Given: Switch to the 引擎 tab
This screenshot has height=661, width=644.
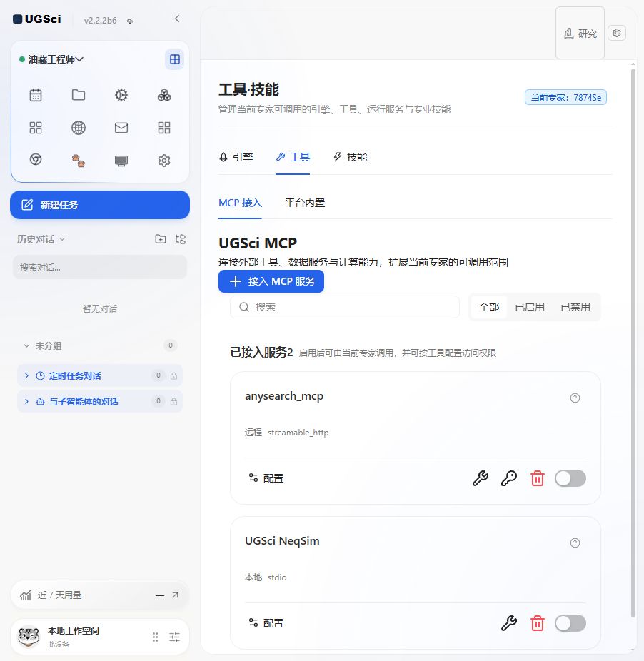Looking at the screenshot, I should tap(236, 157).
